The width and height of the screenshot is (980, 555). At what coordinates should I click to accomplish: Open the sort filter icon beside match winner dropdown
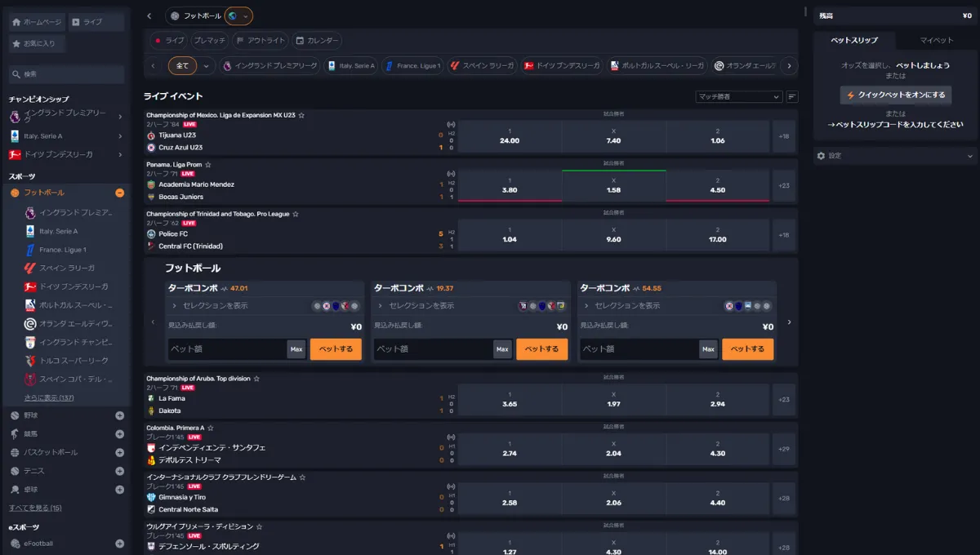(x=792, y=96)
